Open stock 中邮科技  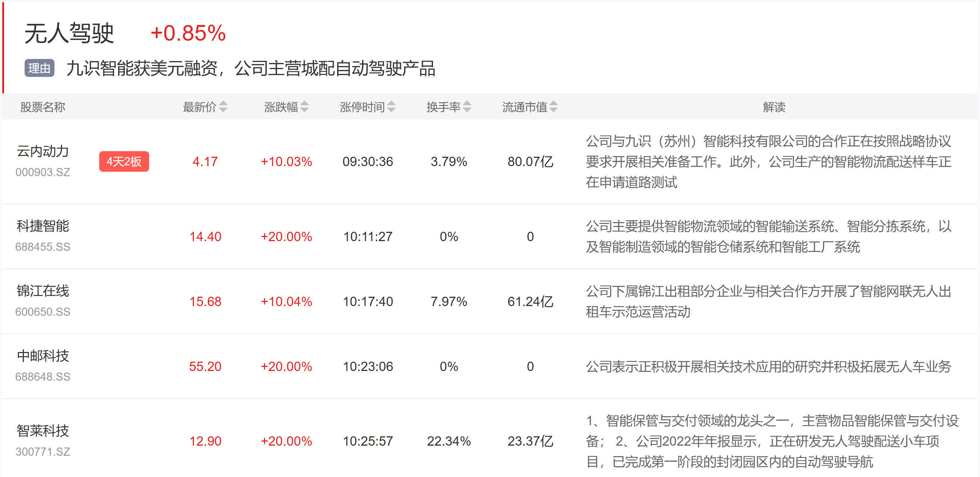coord(43,356)
